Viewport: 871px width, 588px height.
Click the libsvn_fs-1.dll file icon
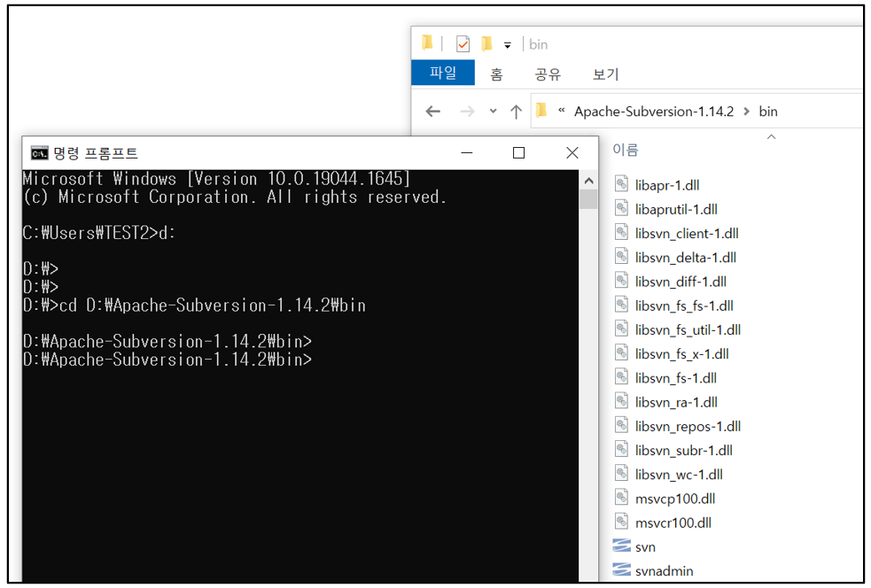622,377
